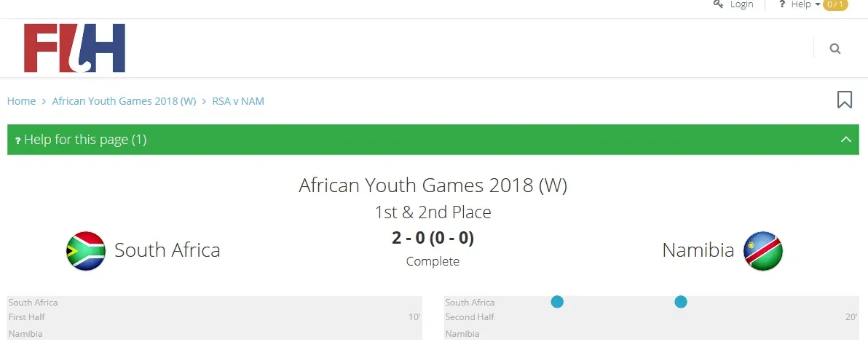The image size is (868, 347).
Task: Go to the Home breadcrumb
Action: [x=21, y=101]
